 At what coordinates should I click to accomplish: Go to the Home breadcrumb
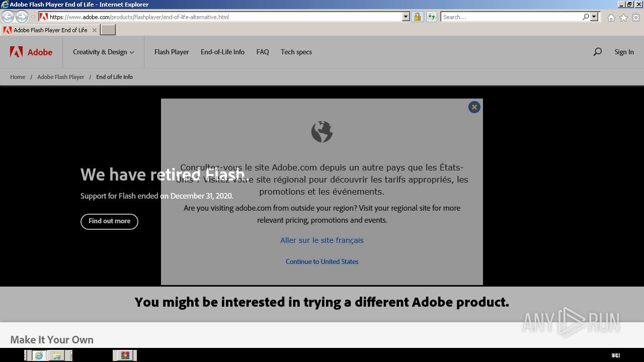18,77
